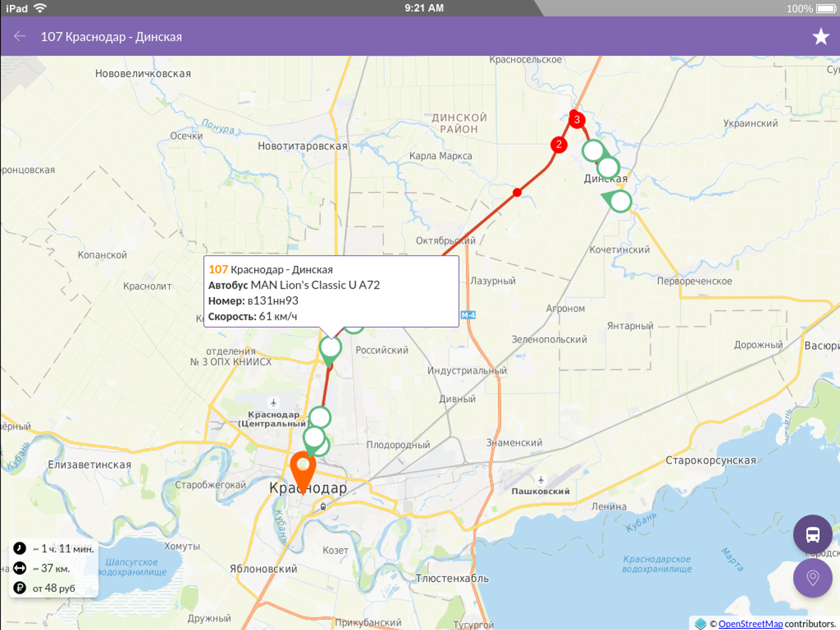This screenshot has width=840, height=630.
Task: Select the bus marker beside Краснодар Центральный airport
Action: tap(320, 417)
